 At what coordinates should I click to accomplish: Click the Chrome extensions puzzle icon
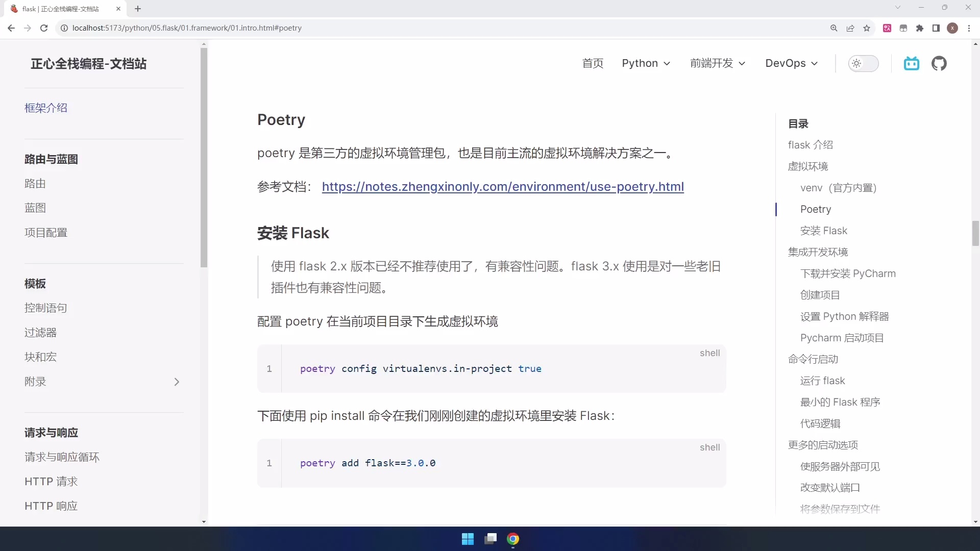click(x=920, y=28)
